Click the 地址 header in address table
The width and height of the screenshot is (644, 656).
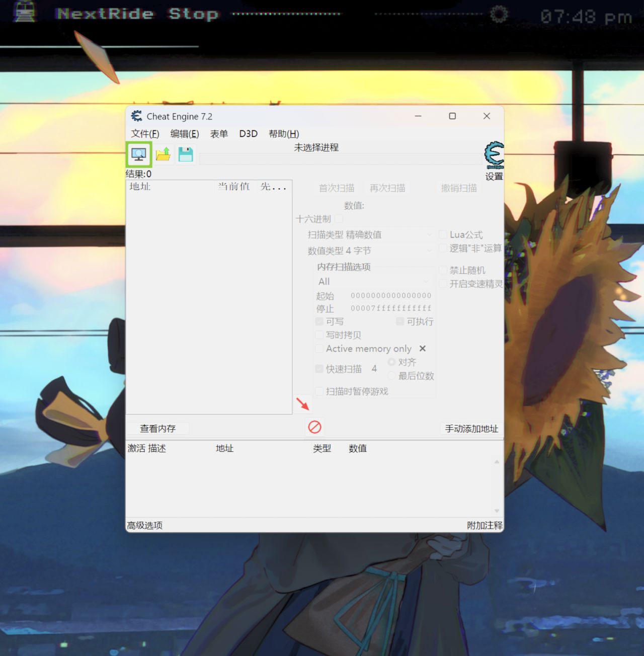click(224, 448)
